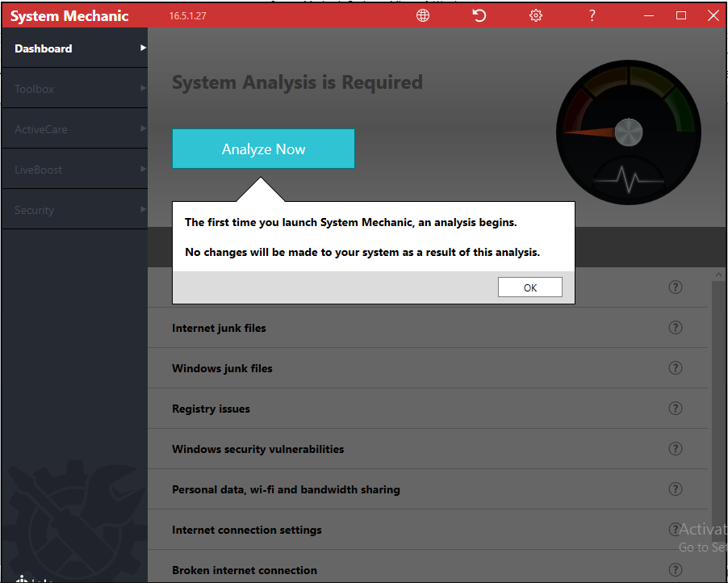Click the scroll up arrow of the list
Viewport: 728px width, 583px height.
pos(718,275)
